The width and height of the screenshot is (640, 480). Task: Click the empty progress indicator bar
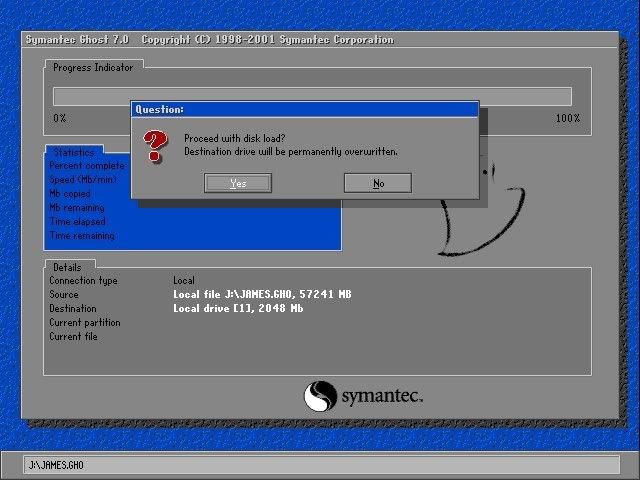[312, 97]
